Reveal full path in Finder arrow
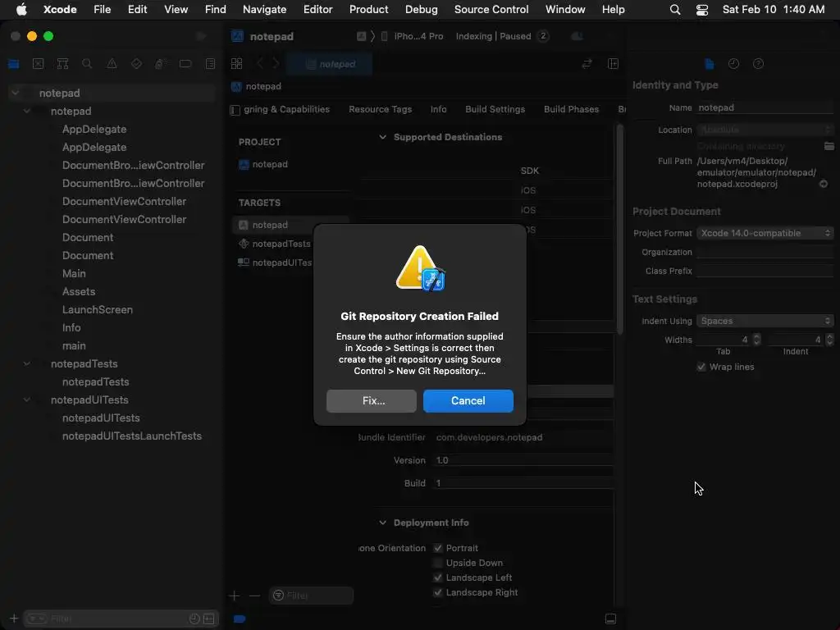The image size is (840, 630). tap(824, 184)
